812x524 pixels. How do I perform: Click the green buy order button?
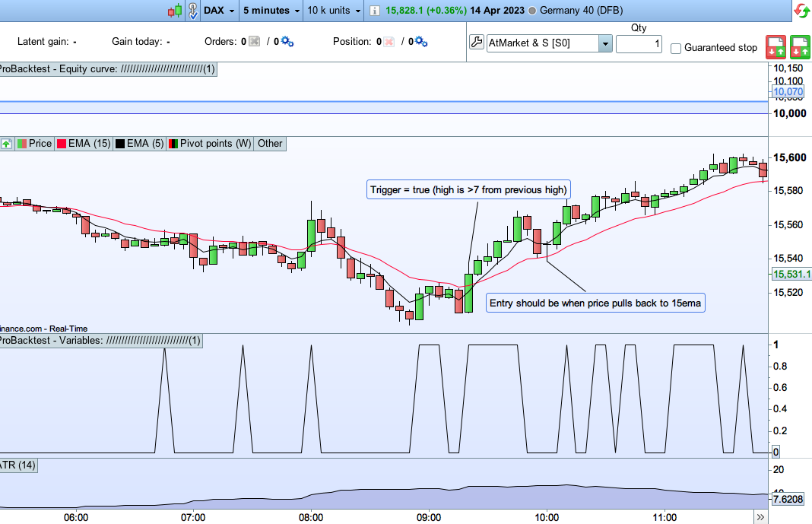800,46
